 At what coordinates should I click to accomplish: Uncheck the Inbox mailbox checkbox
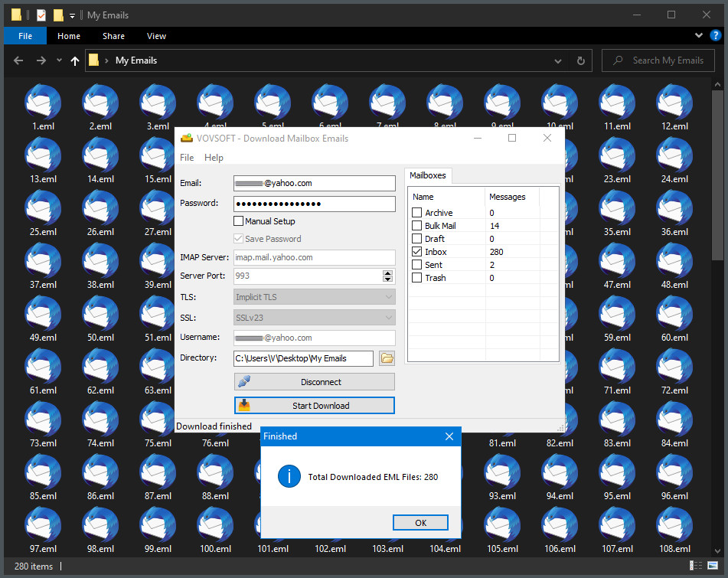pyautogui.click(x=417, y=252)
